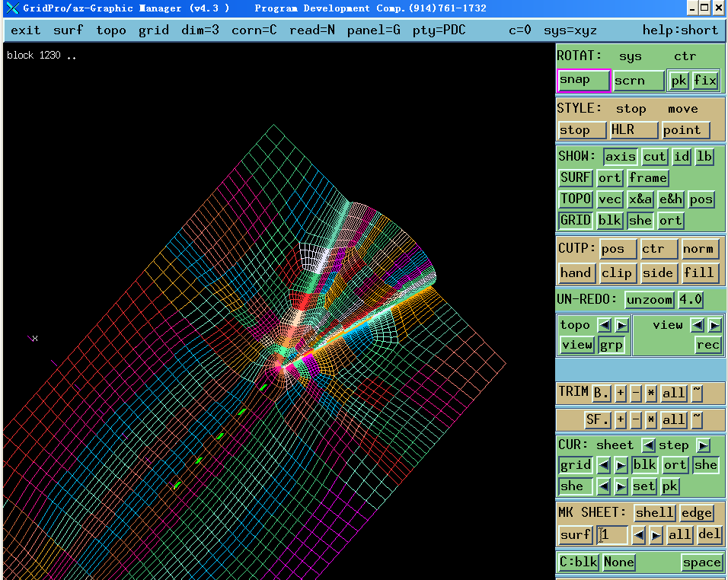Click the topo previous arrow button

tap(604, 325)
